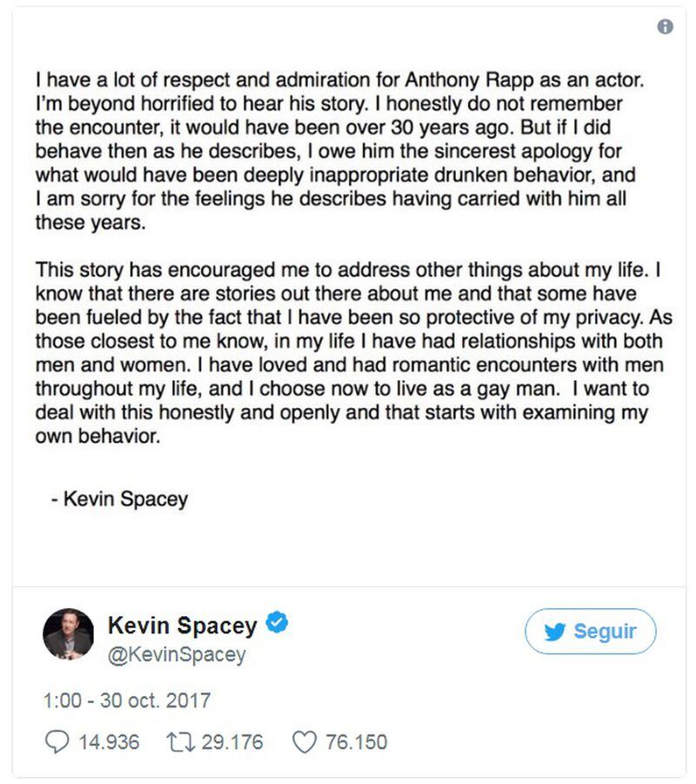Click the Kevin Spacey display name
Viewport: 696px width, 784px height.
pos(183,625)
